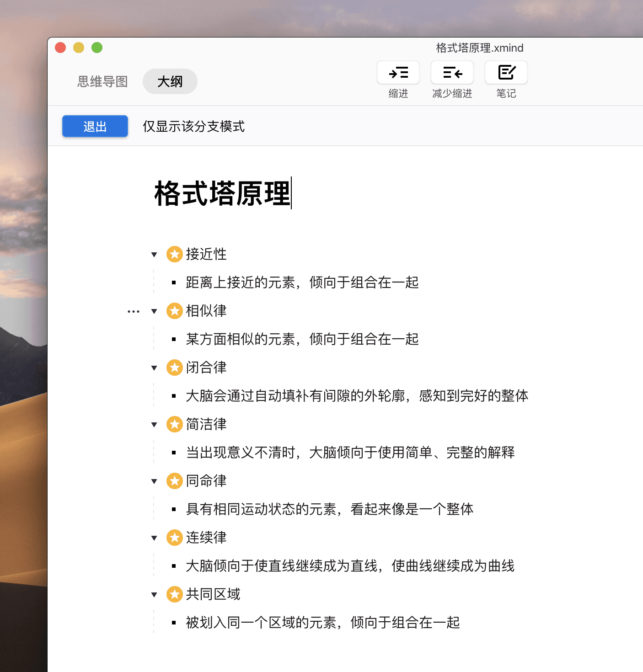Select the 大纲 outline tab
643x672 pixels.
pos(170,81)
